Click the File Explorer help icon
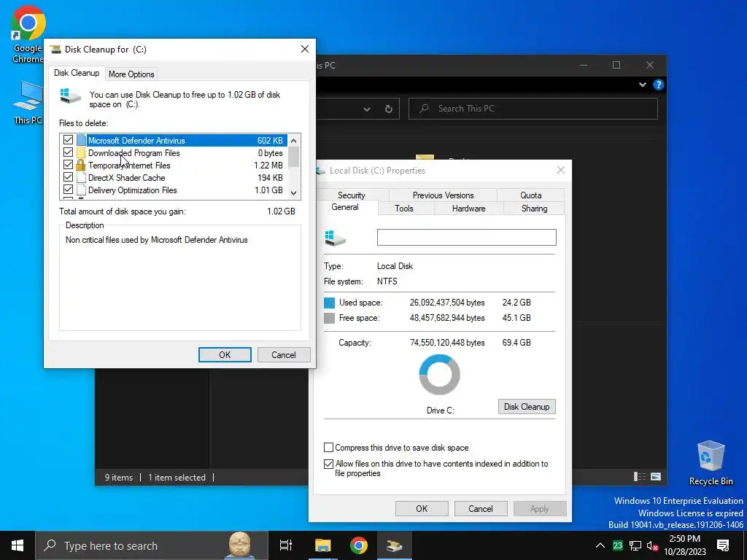The image size is (747, 560). pos(659,85)
